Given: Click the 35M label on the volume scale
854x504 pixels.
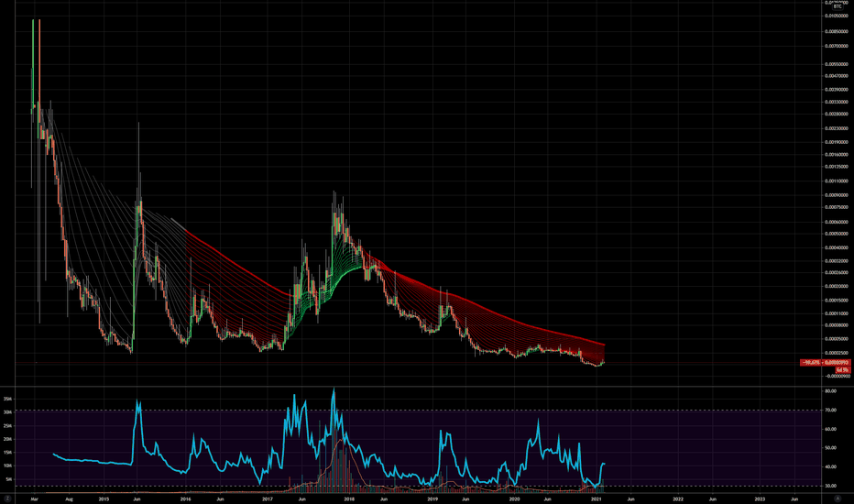Looking at the screenshot, I should [x=7, y=399].
